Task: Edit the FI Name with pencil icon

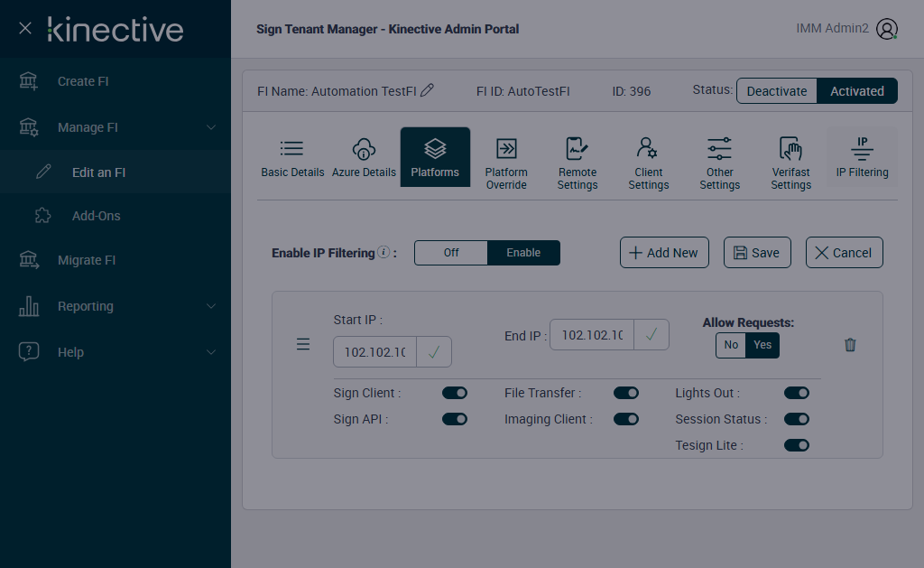Action: [427, 90]
